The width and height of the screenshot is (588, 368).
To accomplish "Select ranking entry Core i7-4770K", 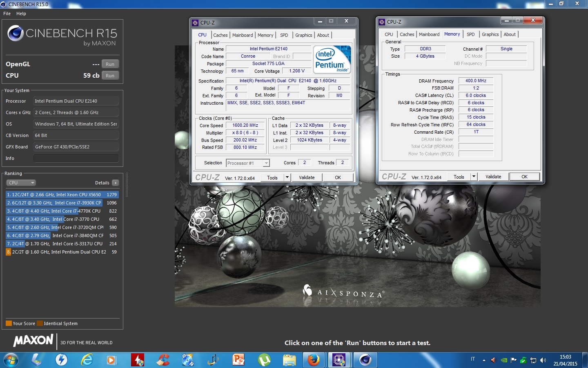I will tap(62, 211).
